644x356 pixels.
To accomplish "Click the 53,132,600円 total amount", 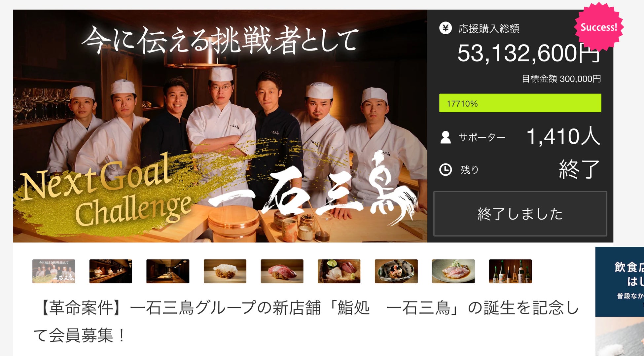I will (x=529, y=53).
